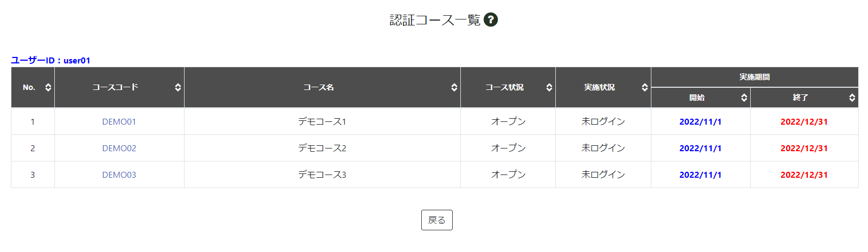The width and height of the screenshot is (868, 252).
Task: Sort by 実施状況 column arrows
Action: [x=645, y=87]
